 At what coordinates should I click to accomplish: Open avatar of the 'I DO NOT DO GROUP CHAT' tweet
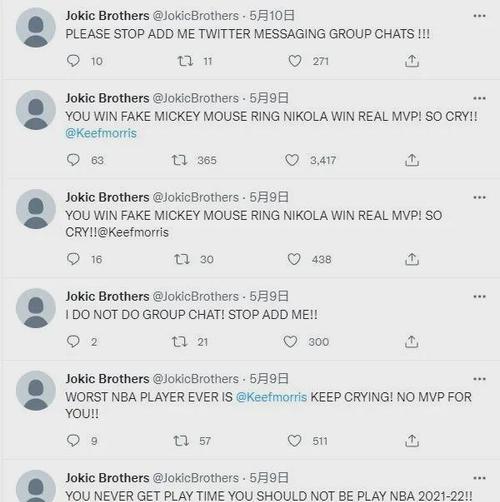click(x=36, y=308)
